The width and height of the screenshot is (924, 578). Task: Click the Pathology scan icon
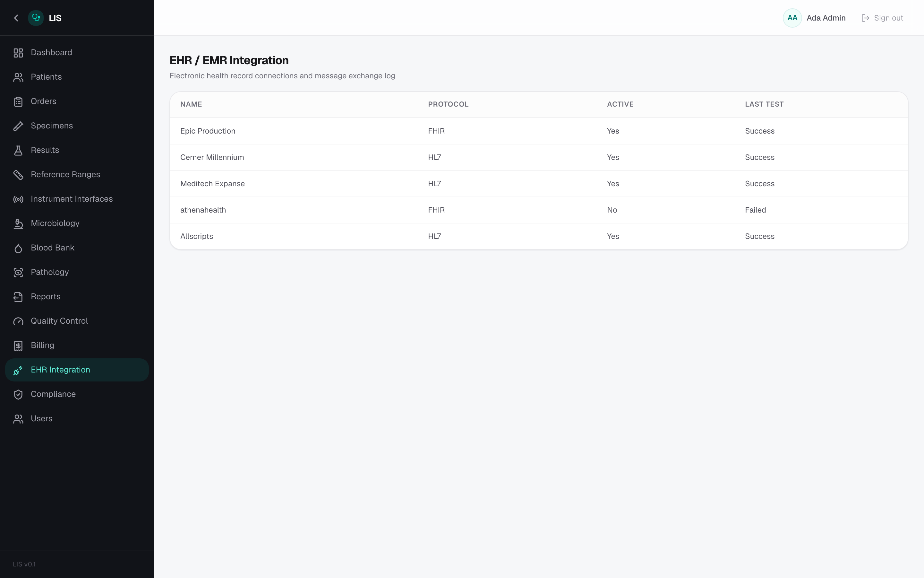click(x=18, y=273)
